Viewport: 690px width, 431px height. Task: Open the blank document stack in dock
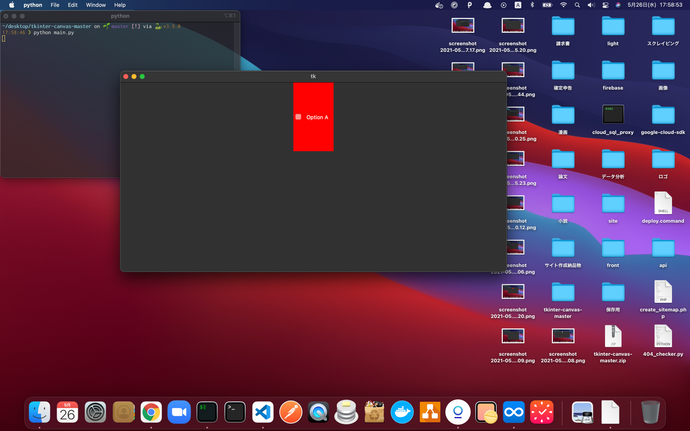[x=610, y=413]
